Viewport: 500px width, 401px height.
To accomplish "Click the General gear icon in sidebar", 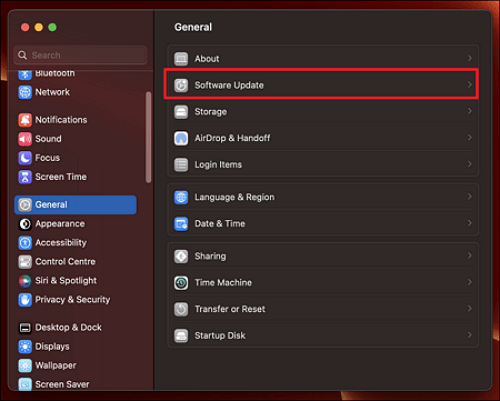I will (x=25, y=205).
